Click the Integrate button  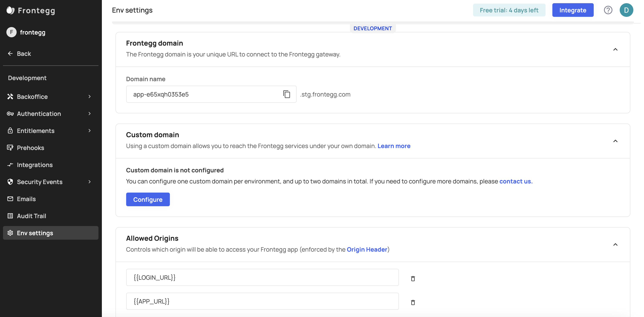tap(572, 10)
